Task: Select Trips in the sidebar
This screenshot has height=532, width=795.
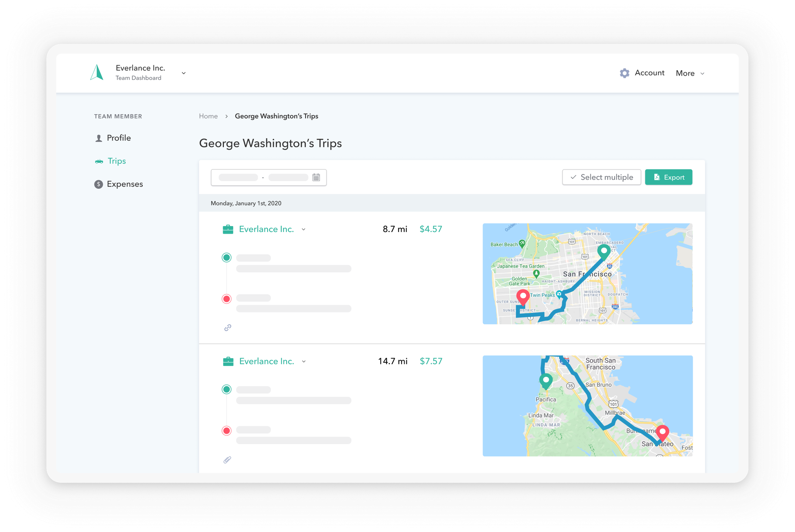Action: pos(116,161)
